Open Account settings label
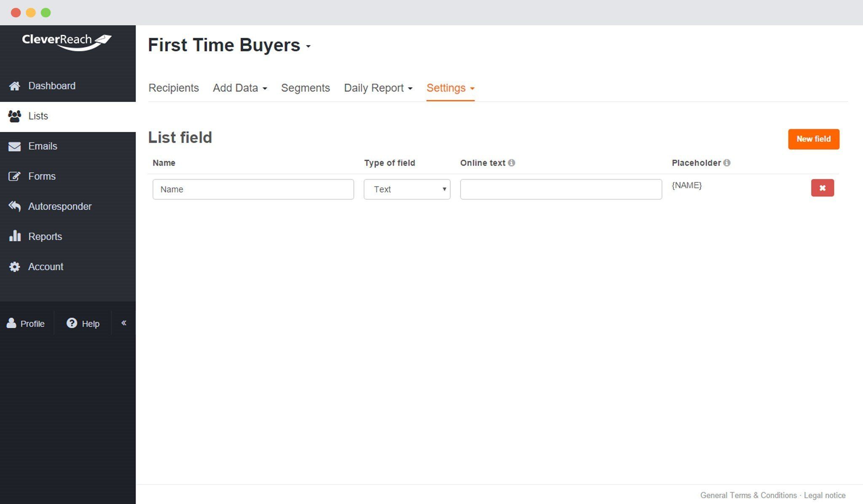Image resolution: width=863 pixels, height=504 pixels. [x=46, y=267]
